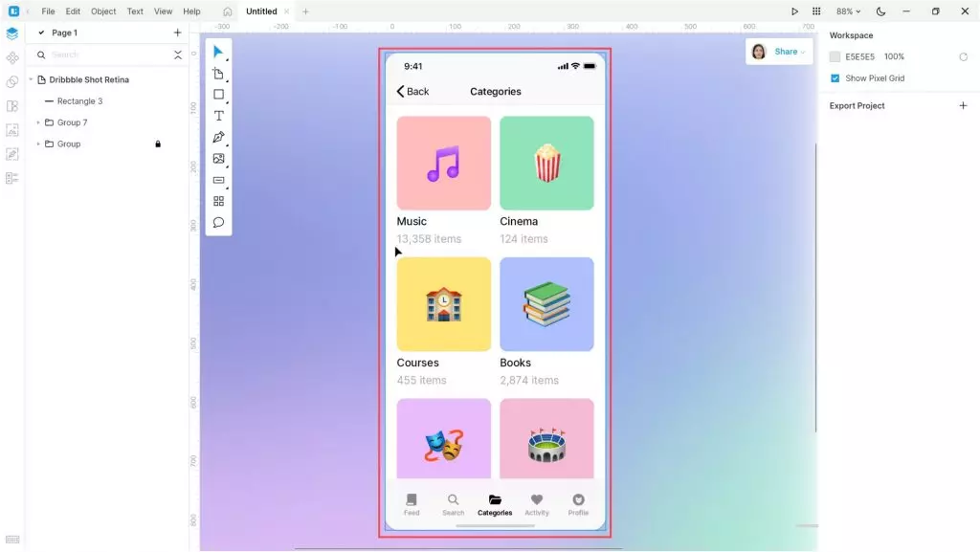This screenshot has width=980, height=552.
Task: Switch to the Untitled tab
Action: [261, 11]
